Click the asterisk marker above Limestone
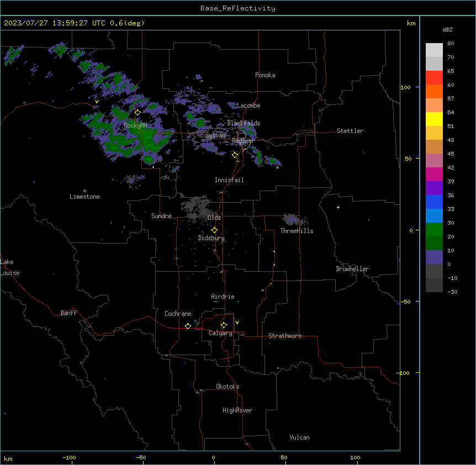This screenshot has width=476, height=465. point(84,191)
